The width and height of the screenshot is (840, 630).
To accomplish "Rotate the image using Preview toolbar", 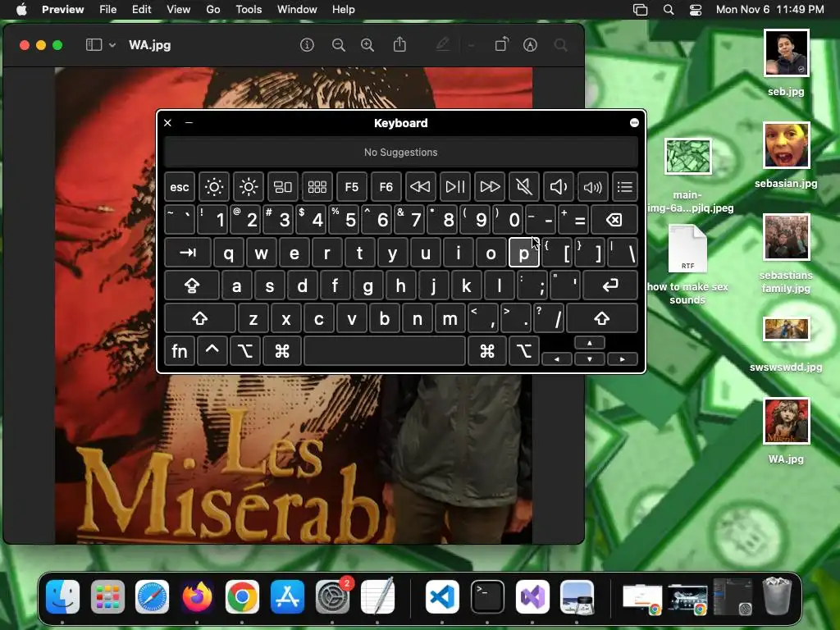I will click(501, 44).
